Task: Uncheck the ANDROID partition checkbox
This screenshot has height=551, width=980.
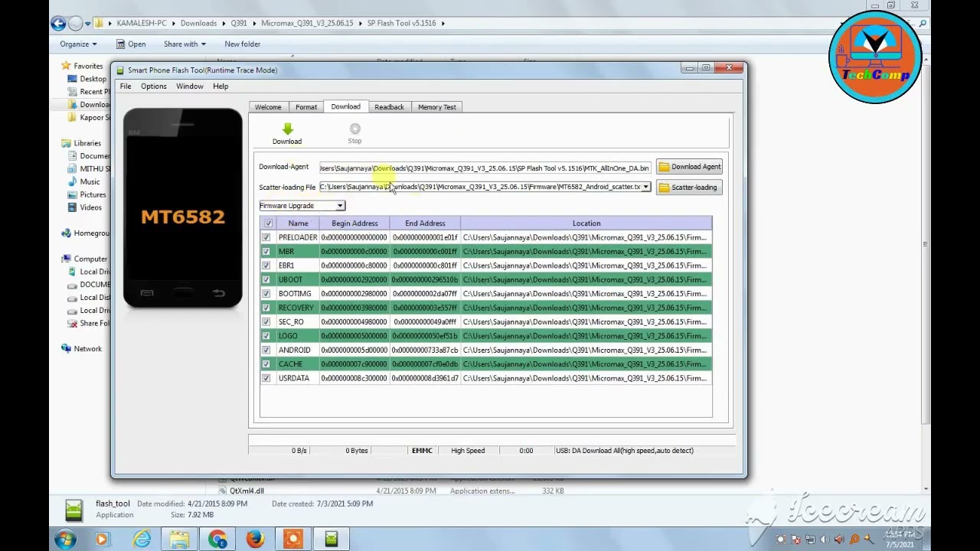Action: [266, 350]
